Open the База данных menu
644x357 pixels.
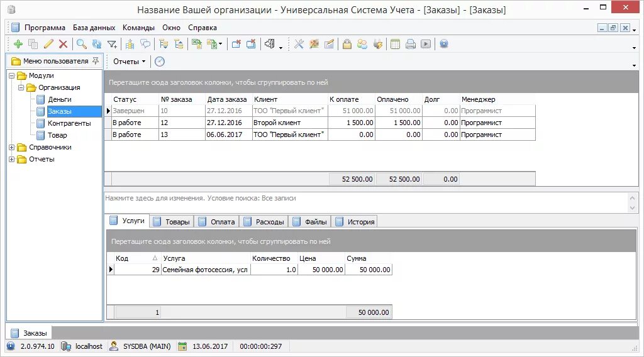(x=94, y=28)
